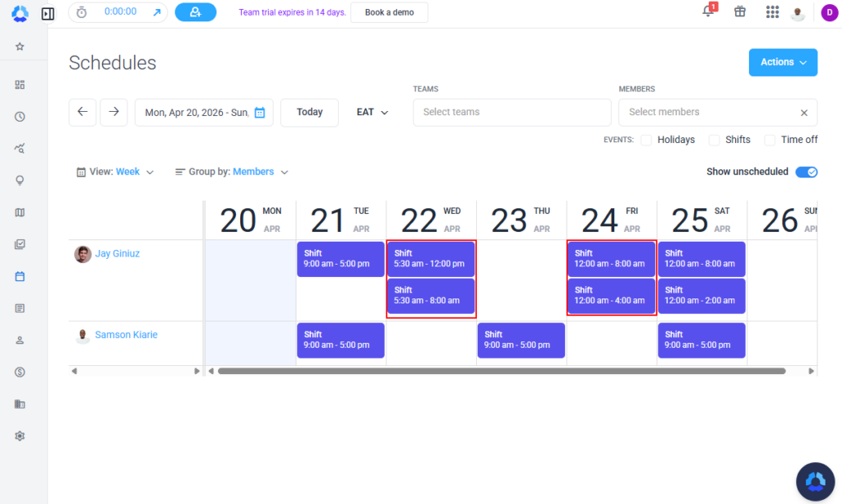Open the checklist tasks sidebar icon

[x=20, y=244]
